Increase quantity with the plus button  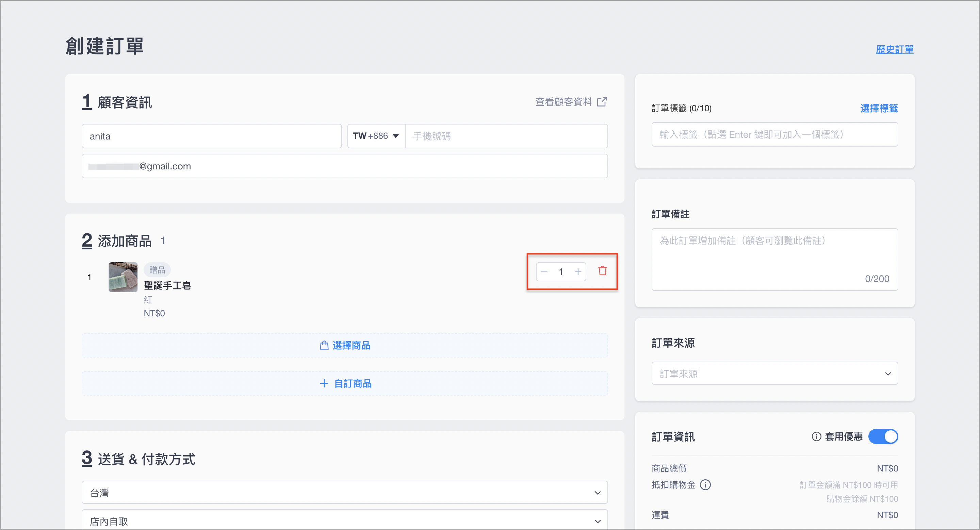pos(578,272)
